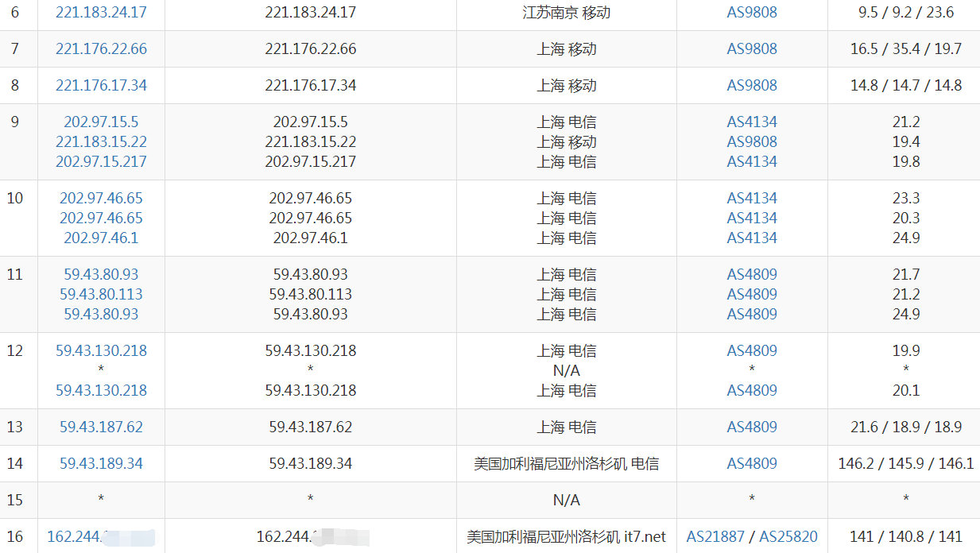Select the plain-text 59.43.187.62 host cell
Screen dimensions: 980x553
coord(310,427)
